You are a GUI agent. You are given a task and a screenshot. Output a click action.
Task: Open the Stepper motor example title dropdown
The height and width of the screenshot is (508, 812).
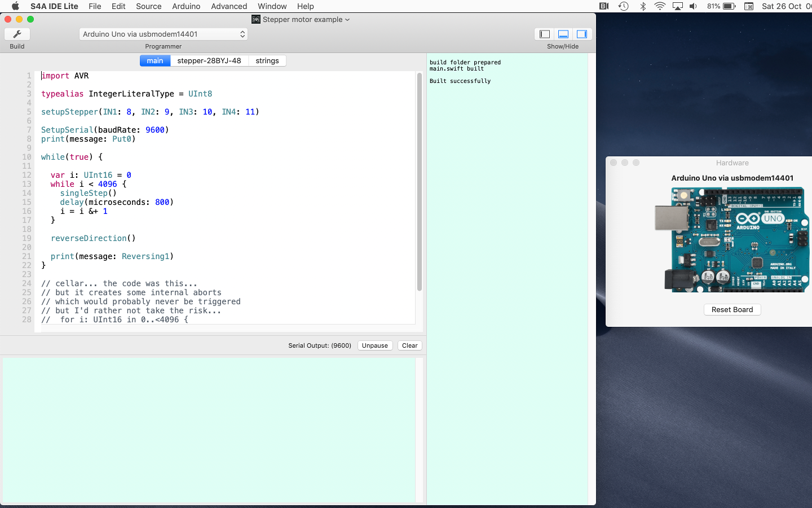point(306,19)
